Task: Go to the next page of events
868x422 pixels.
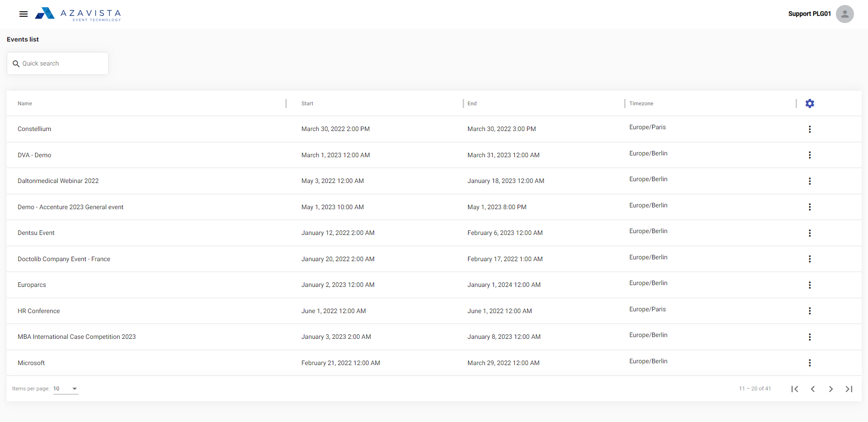Action: (831, 389)
